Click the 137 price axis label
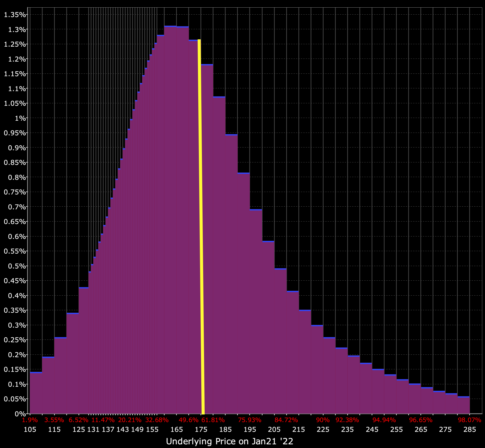Image resolution: width=485 pixels, height=448 pixels. click(108, 429)
